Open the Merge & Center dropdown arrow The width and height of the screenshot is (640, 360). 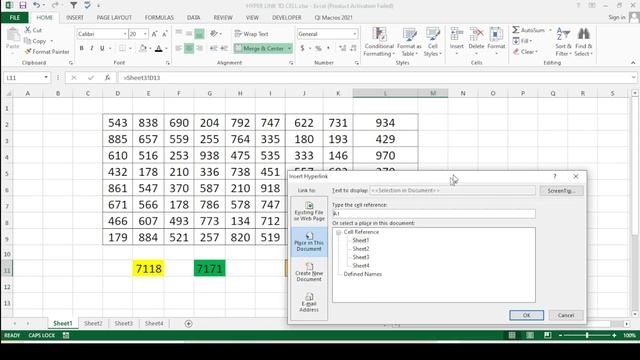click(289, 48)
